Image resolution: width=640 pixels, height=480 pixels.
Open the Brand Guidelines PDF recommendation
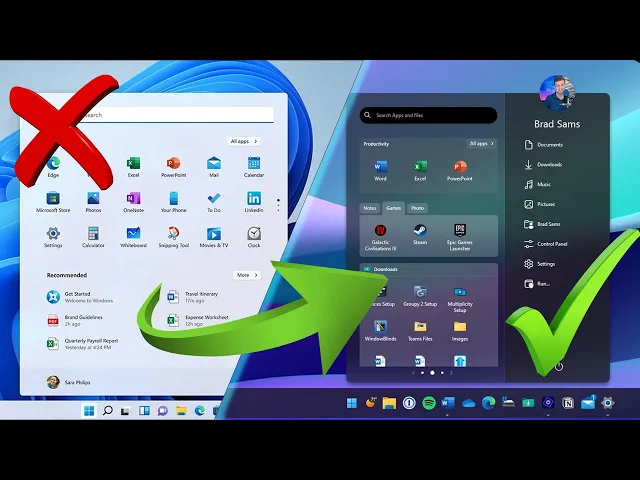tap(75, 320)
